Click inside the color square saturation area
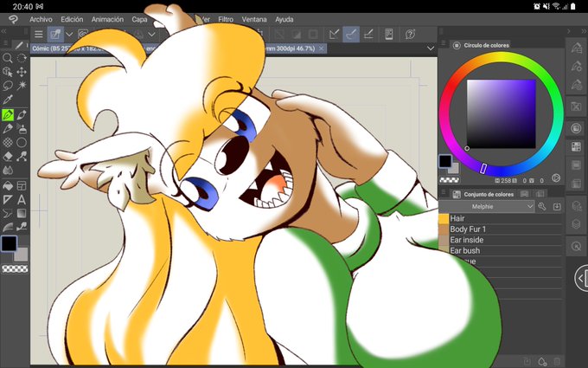588x368 pixels. pyautogui.click(x=501, y=113)
